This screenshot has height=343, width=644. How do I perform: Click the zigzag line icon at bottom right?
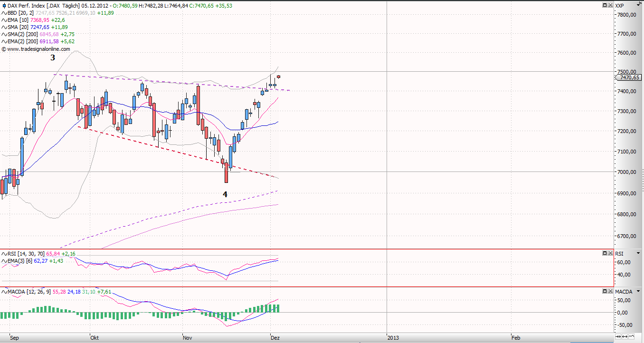[632, 337]
